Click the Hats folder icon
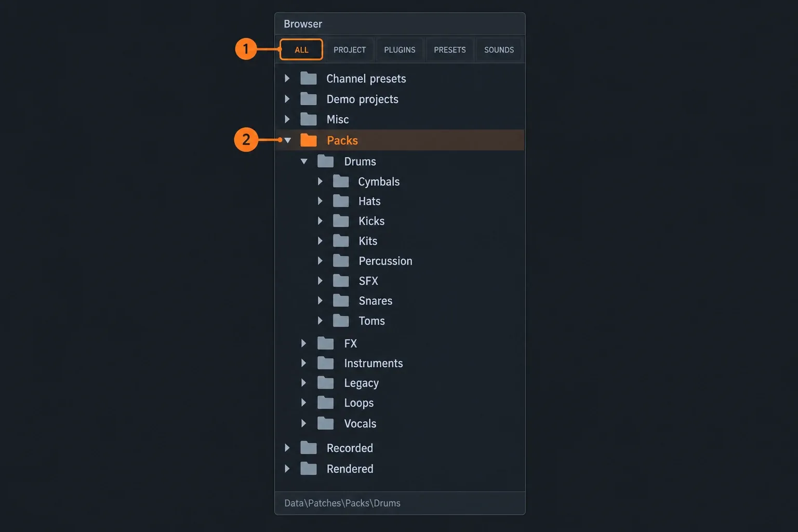This screenshot has height=532, width=798. coord(341,201)
